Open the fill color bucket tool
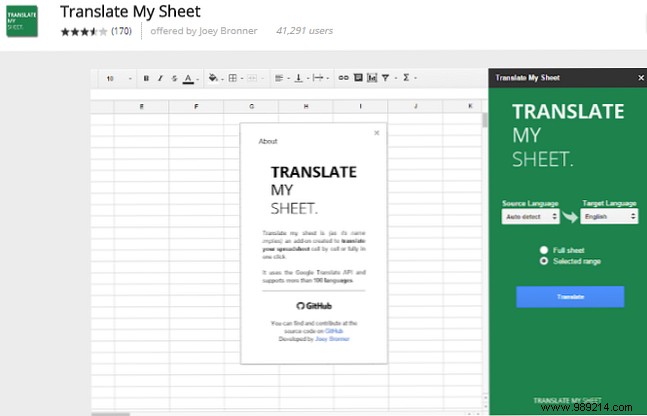 click(213, 78)
